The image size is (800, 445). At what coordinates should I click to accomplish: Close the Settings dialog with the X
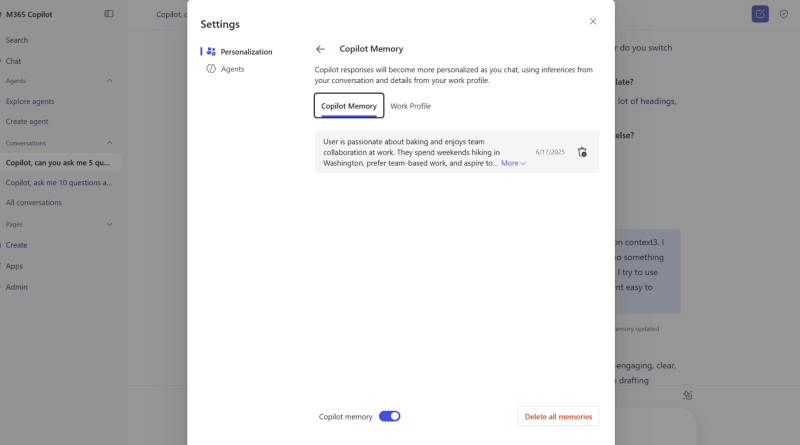pyautogui.click(x=593, y=21)
